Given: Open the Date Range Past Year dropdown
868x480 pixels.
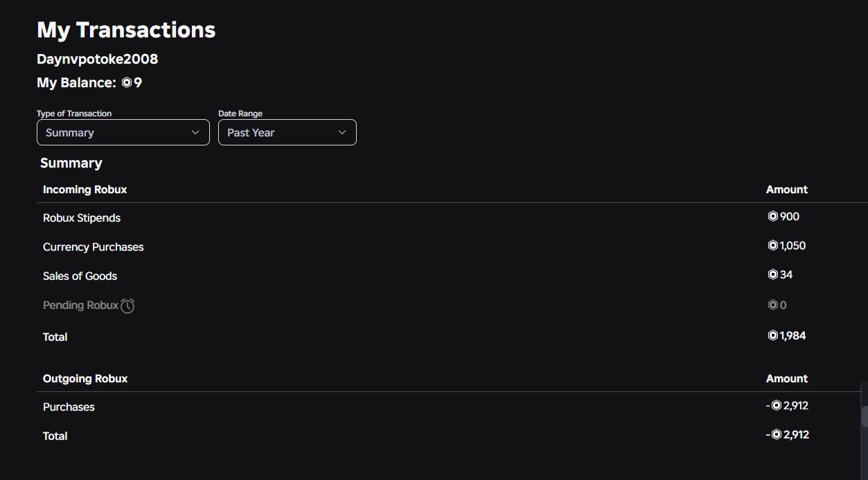Looking at the screenshot, I should coord(287,132).
